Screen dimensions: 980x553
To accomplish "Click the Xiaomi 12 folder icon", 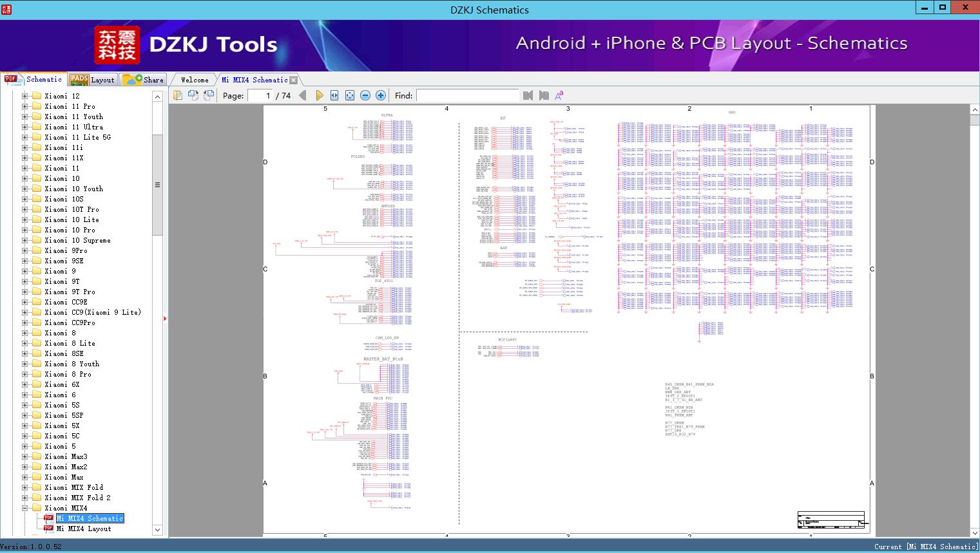I will (x=37, y=96).
